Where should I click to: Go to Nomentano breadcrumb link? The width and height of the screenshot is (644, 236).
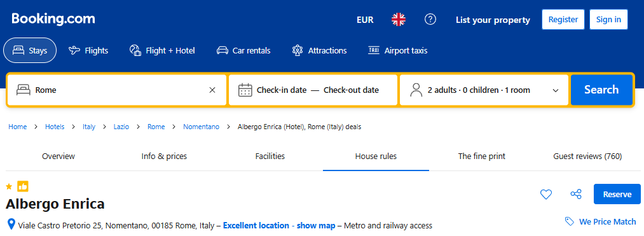202,127
